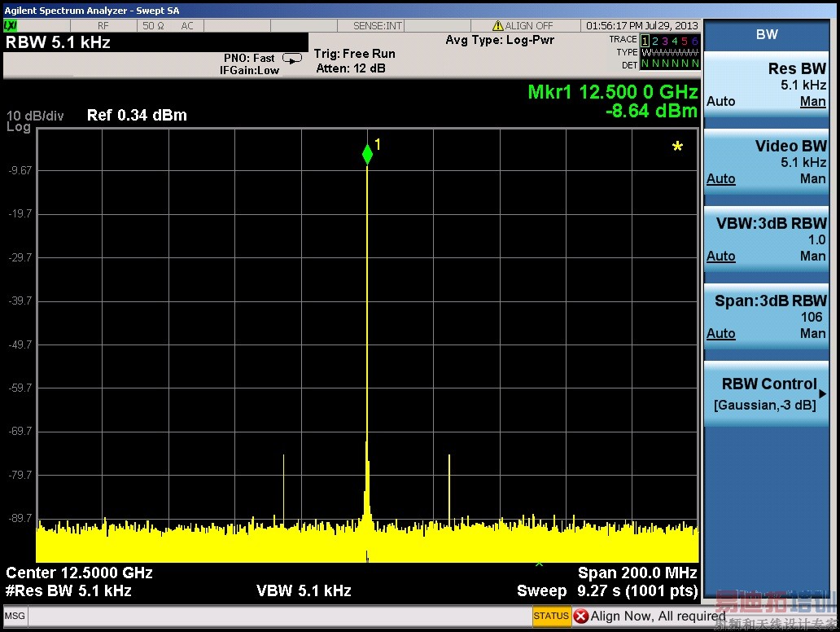Viewport: 840px width, 632px height.
Task: Toggle the Video BW softkey Auto/Man setting
Action: [x=766, y=163]
